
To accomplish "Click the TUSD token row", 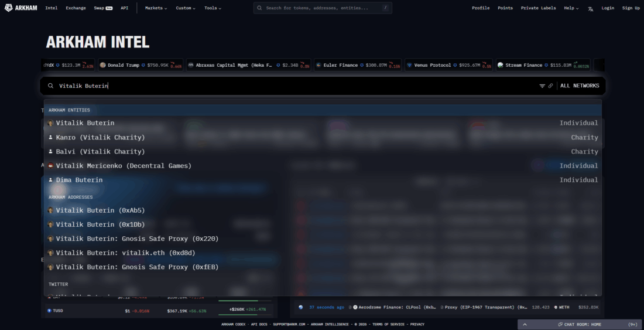I will pyautogui.click(x=159, y=311).
